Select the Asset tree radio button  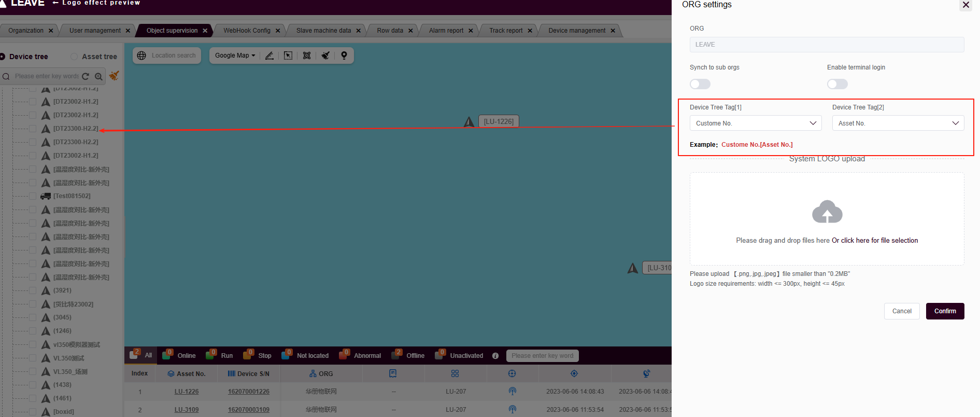(x=74, y=57)
